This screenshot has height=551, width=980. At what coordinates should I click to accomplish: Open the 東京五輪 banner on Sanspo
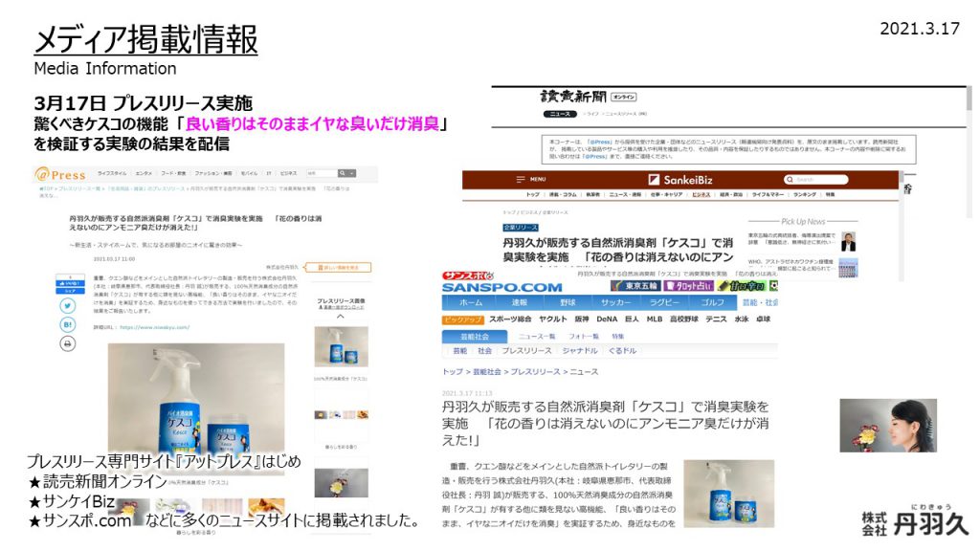(x=635, y=285)
